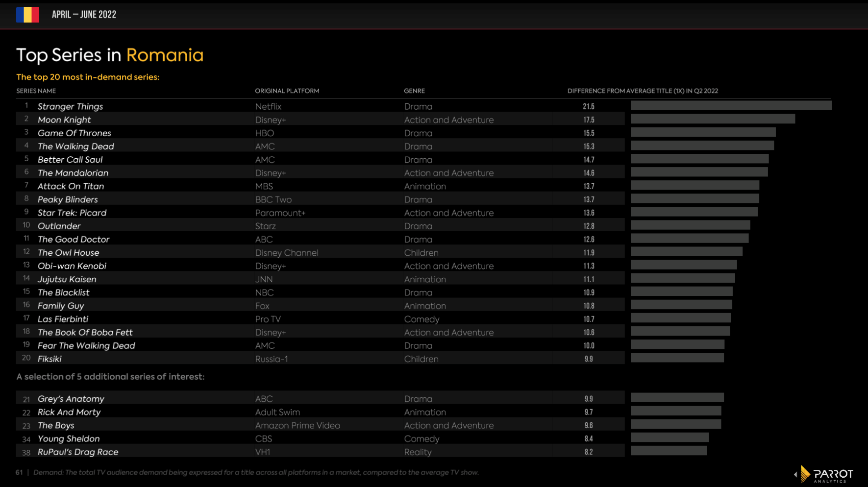Viewport: 868px width, 487px height.
Task: Click The Mandalorian row title
Action: tap(73, 172)
